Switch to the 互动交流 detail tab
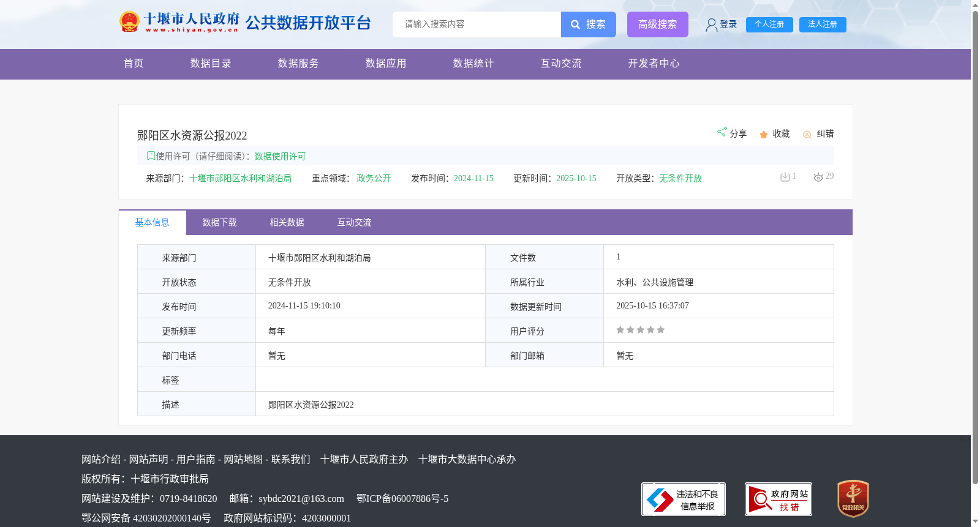Image resolution: width=980 pixels, height=527 pixels. point(354,223)
